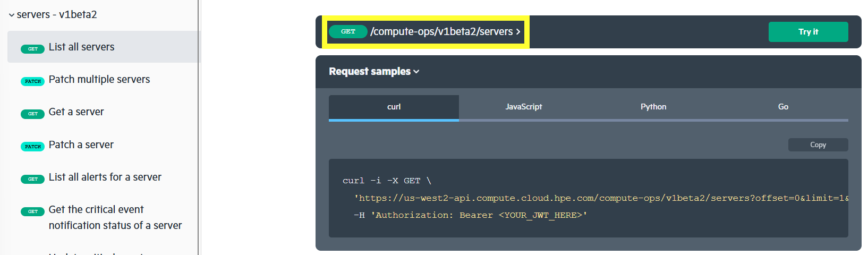Image resolution: width=868 pixels, height=255 pixels.
Task: Expand the /compute-ops/v1beta2/servers endpoint path
Action: coord(445,31)
